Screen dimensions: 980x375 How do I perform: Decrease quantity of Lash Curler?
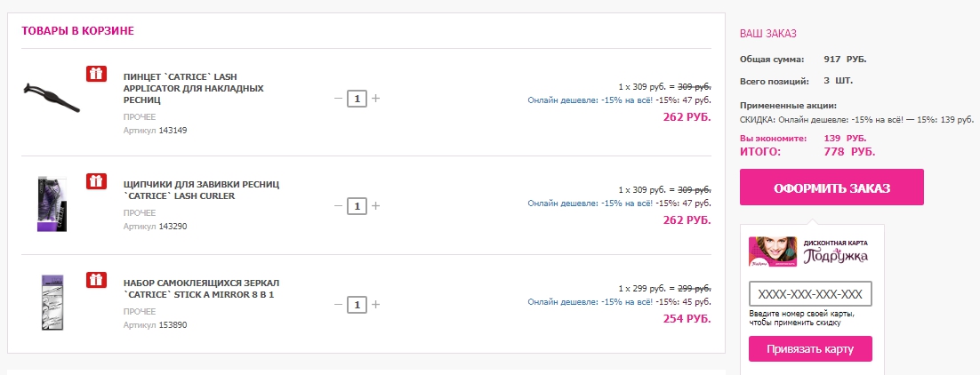point(338,205)
